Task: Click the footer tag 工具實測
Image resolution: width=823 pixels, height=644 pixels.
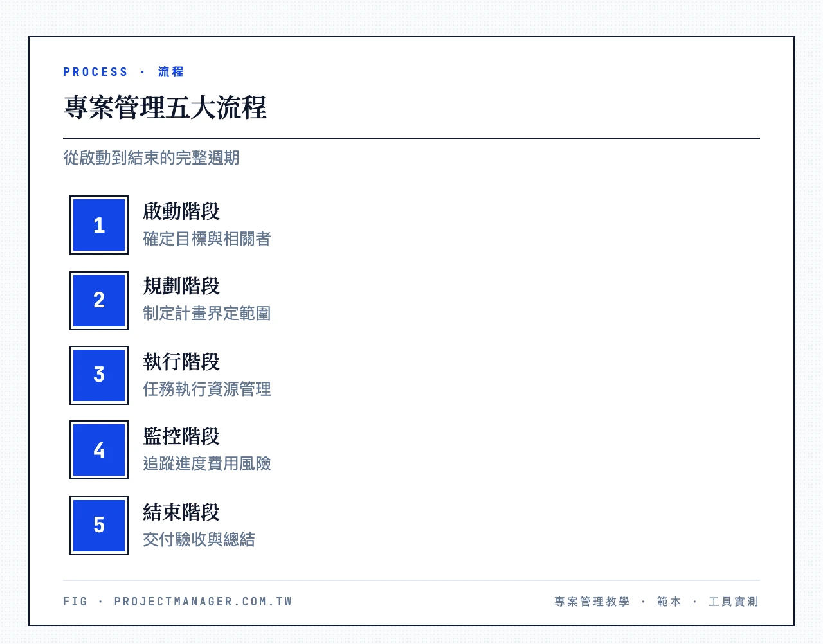Action: 734,602
